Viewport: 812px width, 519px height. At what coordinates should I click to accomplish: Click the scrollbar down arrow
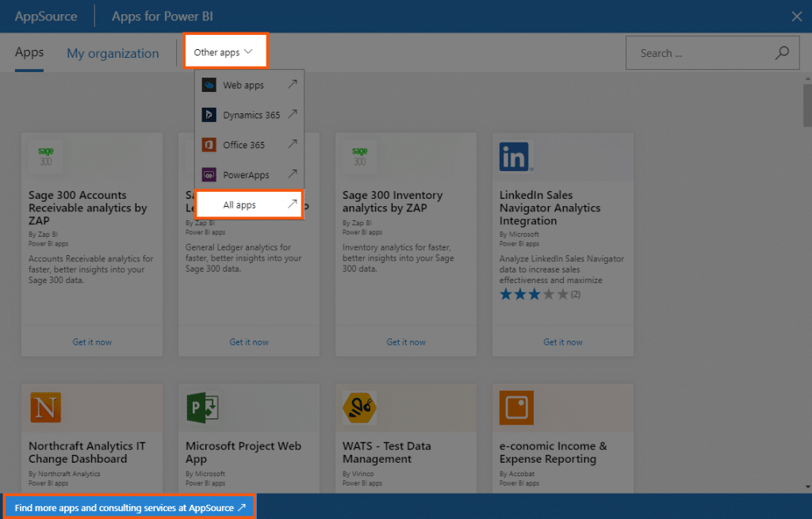coord(807,487)
